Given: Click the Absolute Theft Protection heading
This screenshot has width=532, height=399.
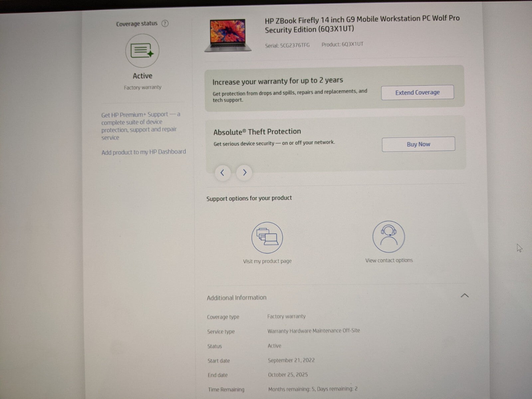Looking at the screenshot, I should click(x=257, y=132).
